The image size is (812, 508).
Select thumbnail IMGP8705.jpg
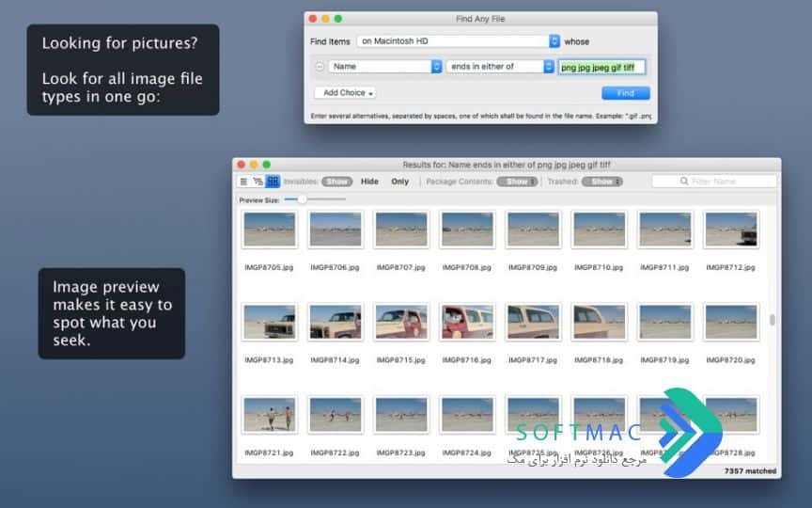270,230
